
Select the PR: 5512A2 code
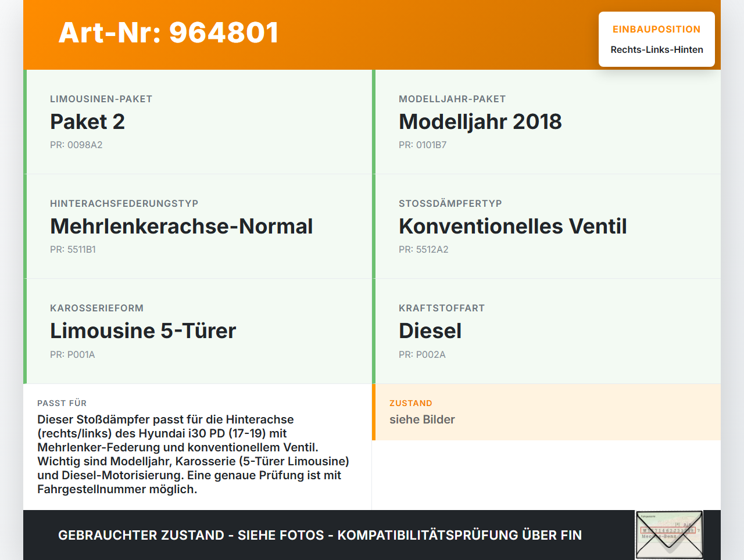point(423,249)
